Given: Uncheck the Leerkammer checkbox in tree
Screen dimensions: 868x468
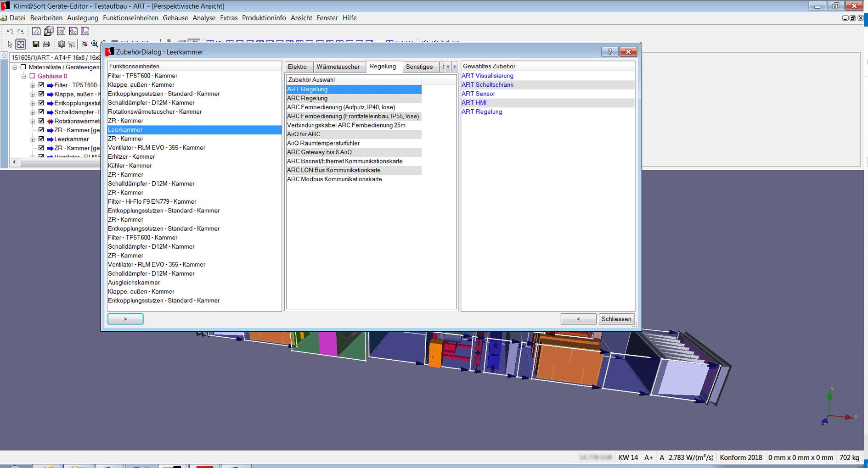Looking at the screenshot, I should coord(41,139).
